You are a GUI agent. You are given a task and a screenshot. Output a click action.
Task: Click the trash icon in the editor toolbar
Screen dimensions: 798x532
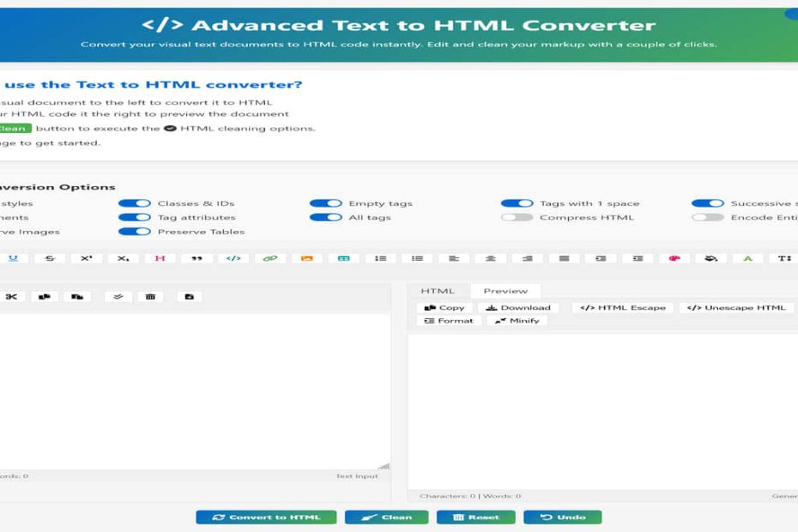(x=150, y=296)
